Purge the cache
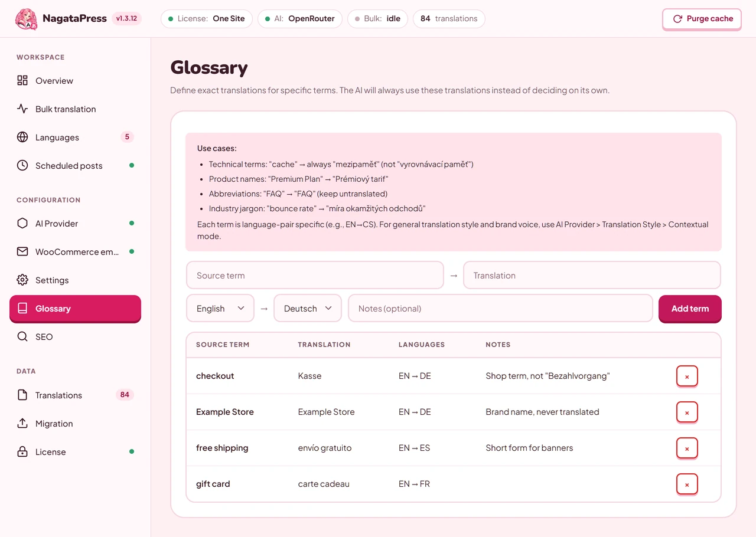 pos(702,19)
